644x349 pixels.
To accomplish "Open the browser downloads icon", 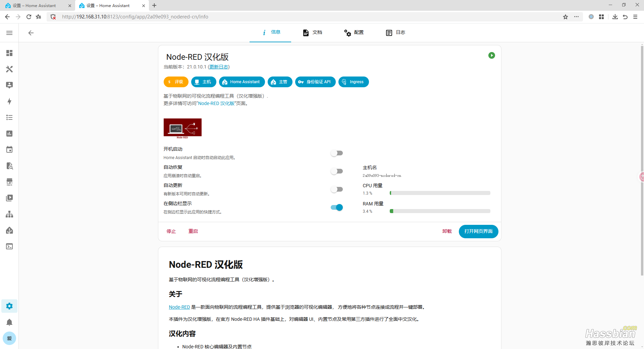I will pyautogui.click(x=615, y=17).
